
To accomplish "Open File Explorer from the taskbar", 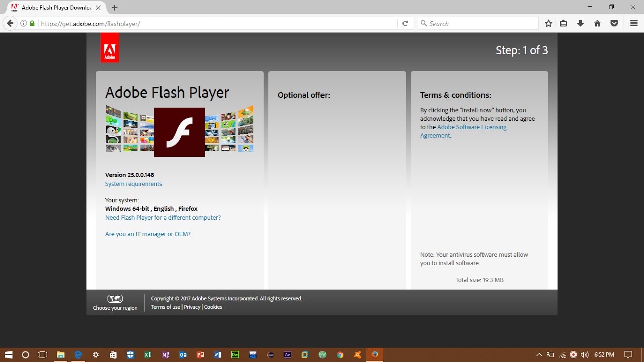I will (60, 354).
